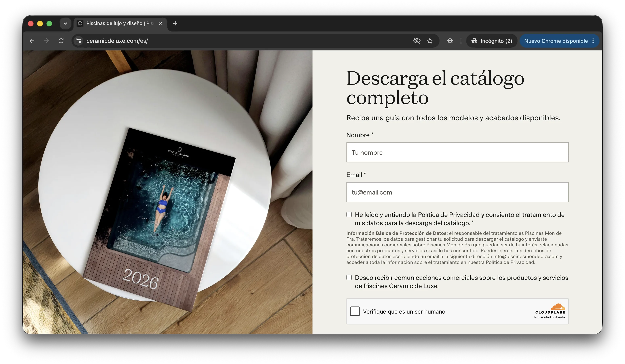Click the Email * field label

pyautogui.click(x=356, y=175)
